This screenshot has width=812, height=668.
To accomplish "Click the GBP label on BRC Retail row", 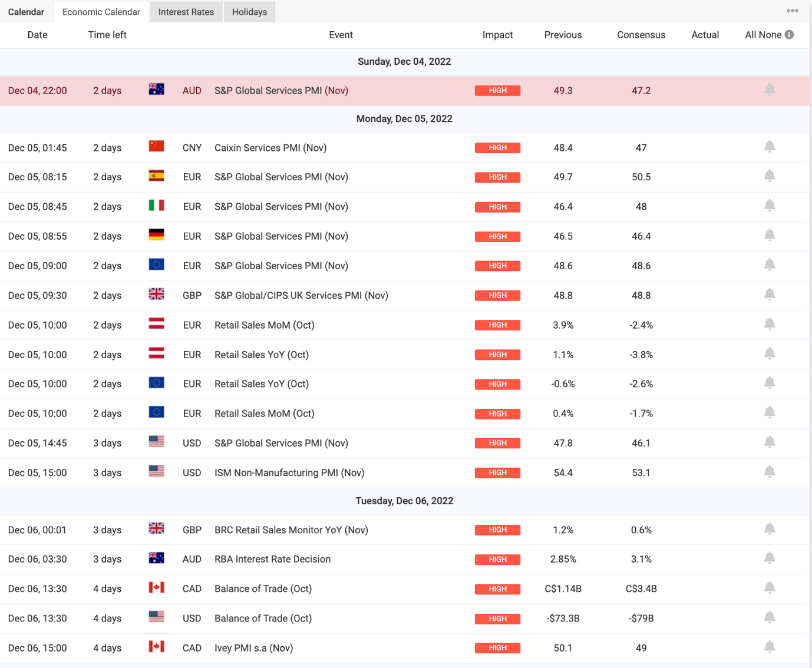I will tap(192, 530).
